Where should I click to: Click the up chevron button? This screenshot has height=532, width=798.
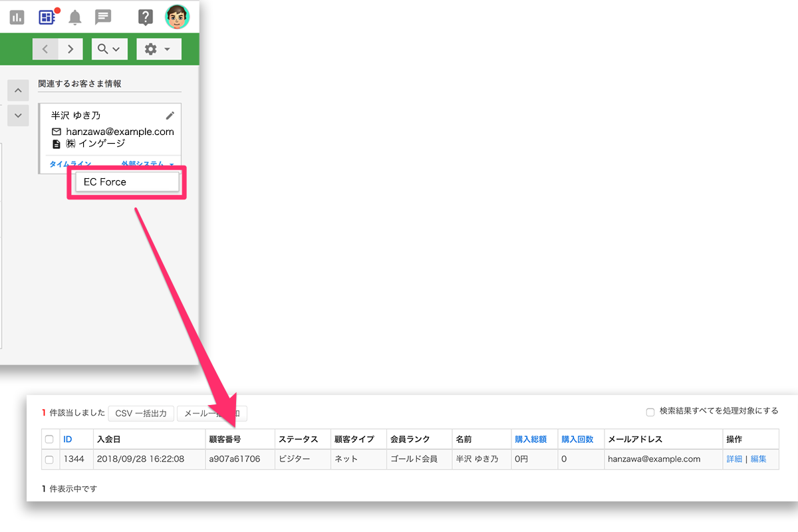18,90
